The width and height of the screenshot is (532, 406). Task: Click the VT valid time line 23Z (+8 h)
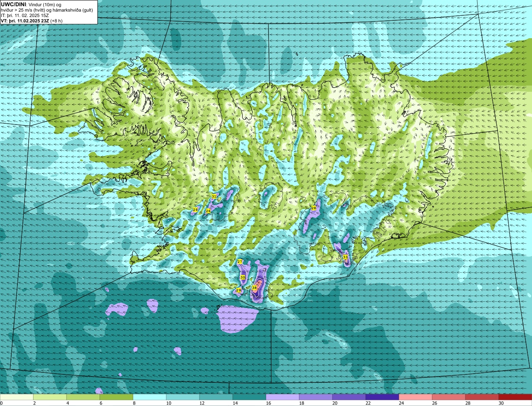32,21
